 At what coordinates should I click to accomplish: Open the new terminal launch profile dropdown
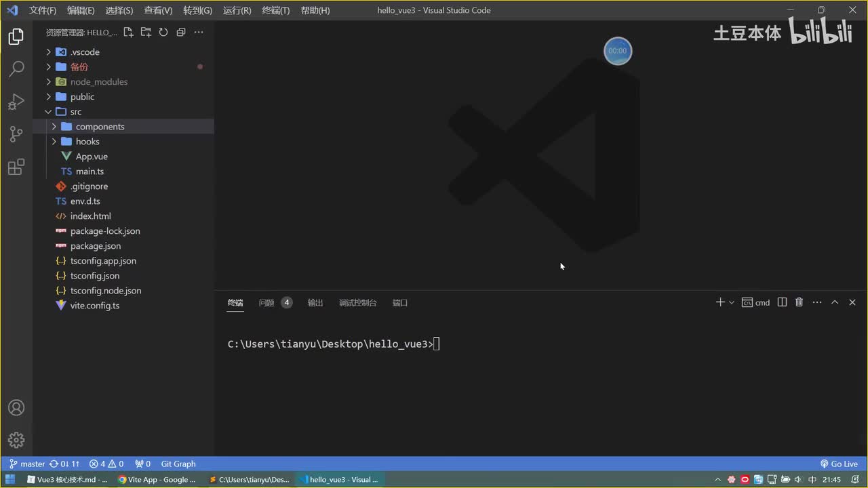coord(732,303)
